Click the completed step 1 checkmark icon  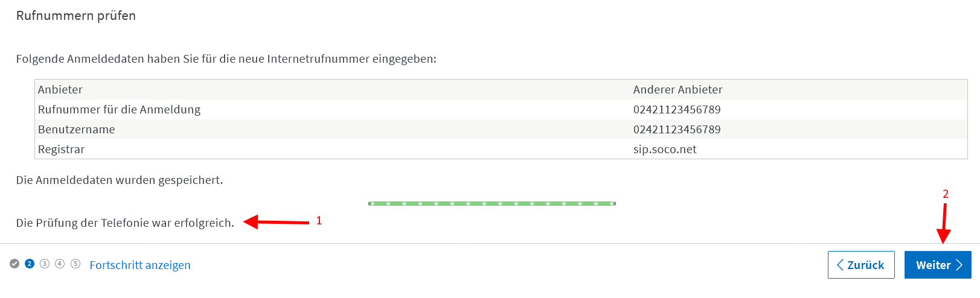pyautogui.click(x=14, y=264)
